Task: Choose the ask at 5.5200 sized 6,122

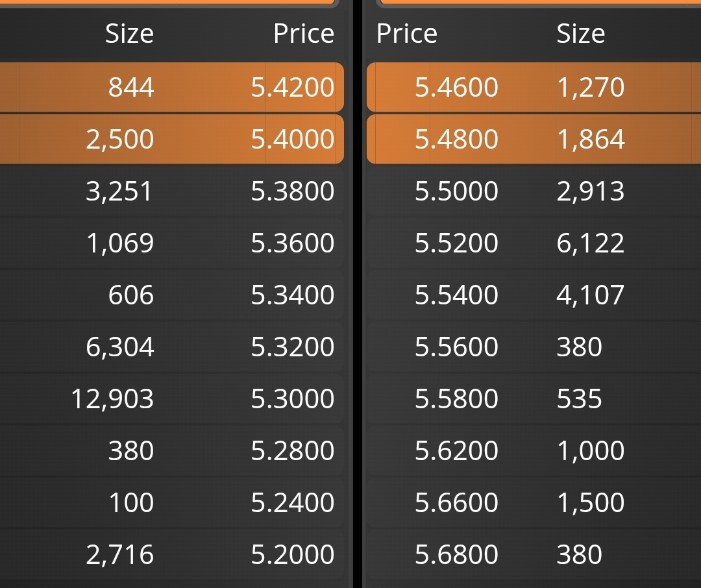Action: [534, 243]
